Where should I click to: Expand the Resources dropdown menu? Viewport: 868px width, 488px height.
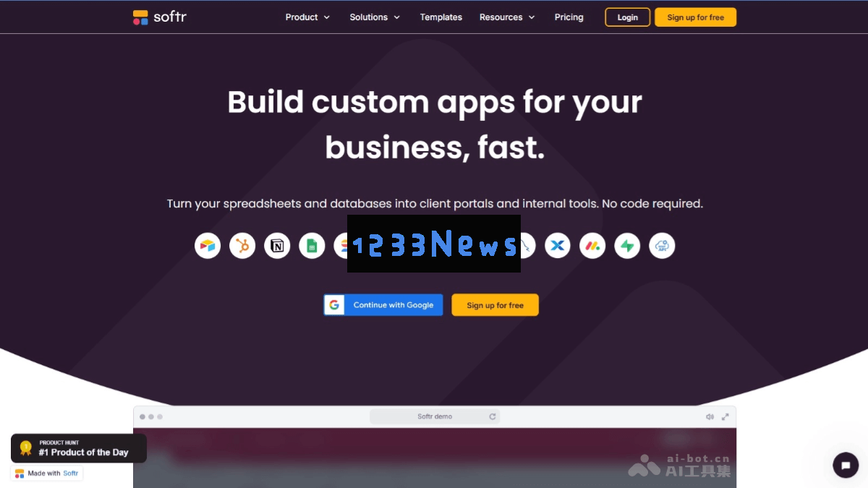tap(507, 17)
